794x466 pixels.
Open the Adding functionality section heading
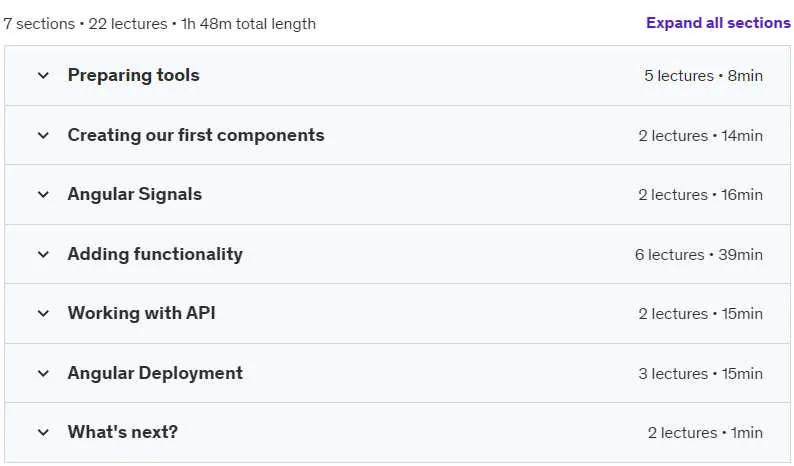155,254
